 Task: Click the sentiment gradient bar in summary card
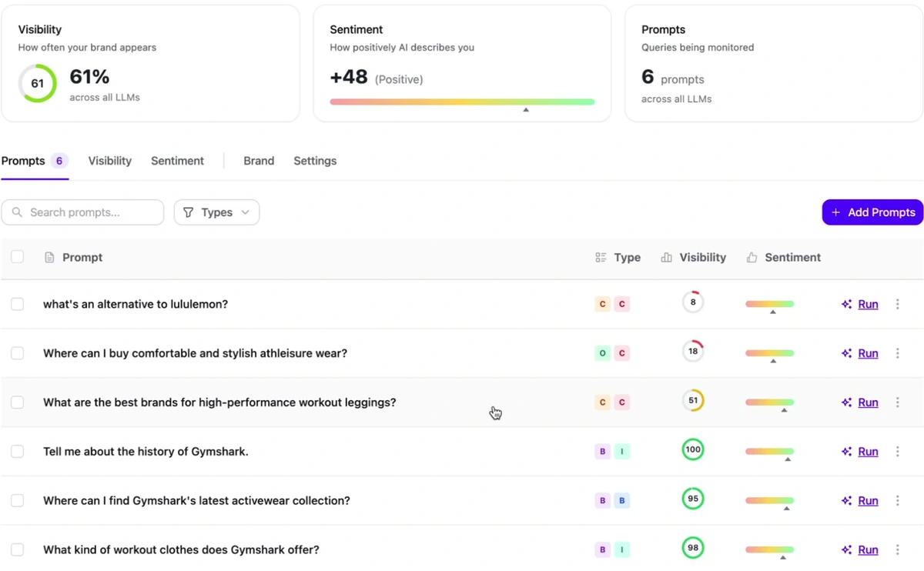tap(462, 102)
